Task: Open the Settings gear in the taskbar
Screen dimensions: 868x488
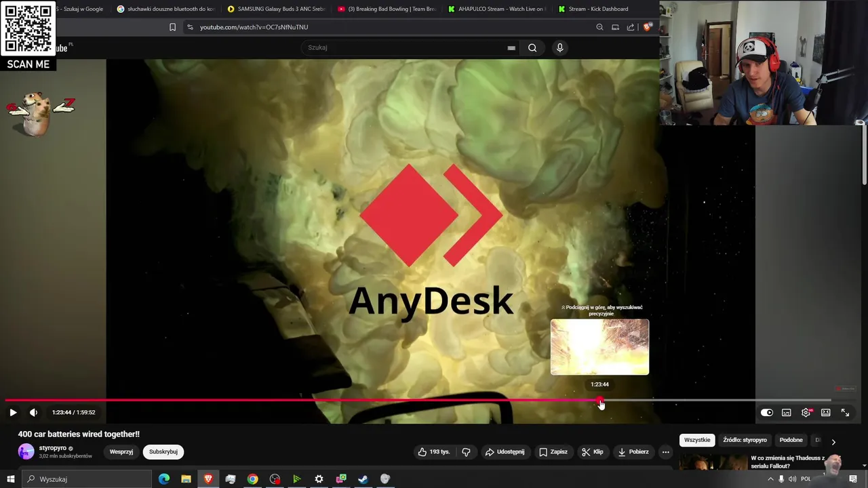Action: point(319,479)
